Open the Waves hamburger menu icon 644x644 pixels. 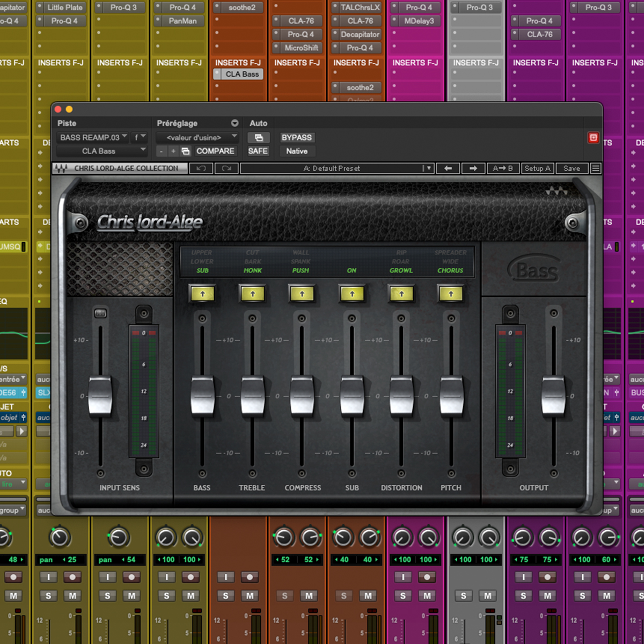596,169
